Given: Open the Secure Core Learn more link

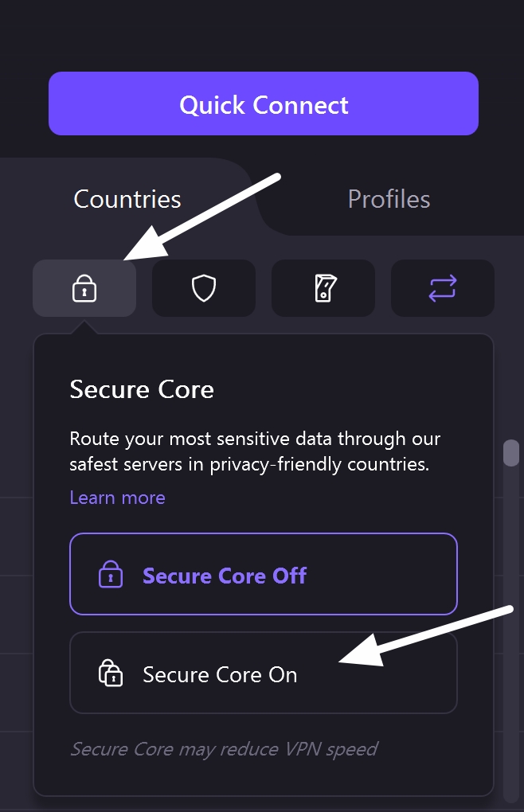Looking at the screenshot, I should (117, 497).
